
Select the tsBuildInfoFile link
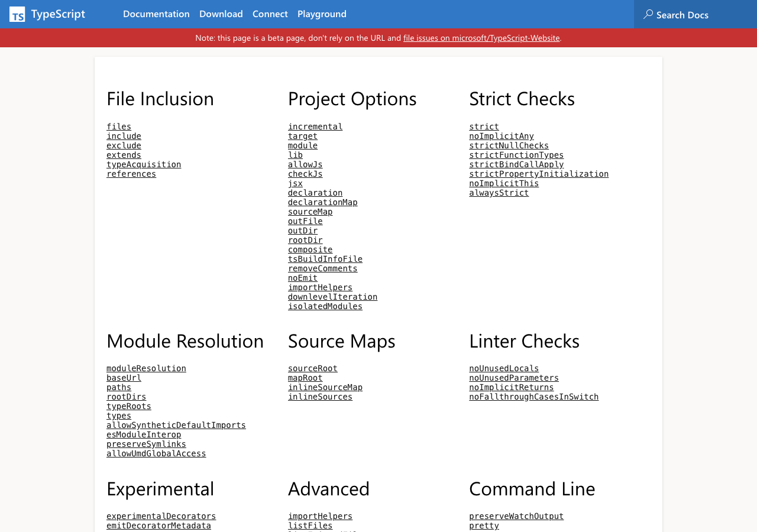click(x=325, y=259)
